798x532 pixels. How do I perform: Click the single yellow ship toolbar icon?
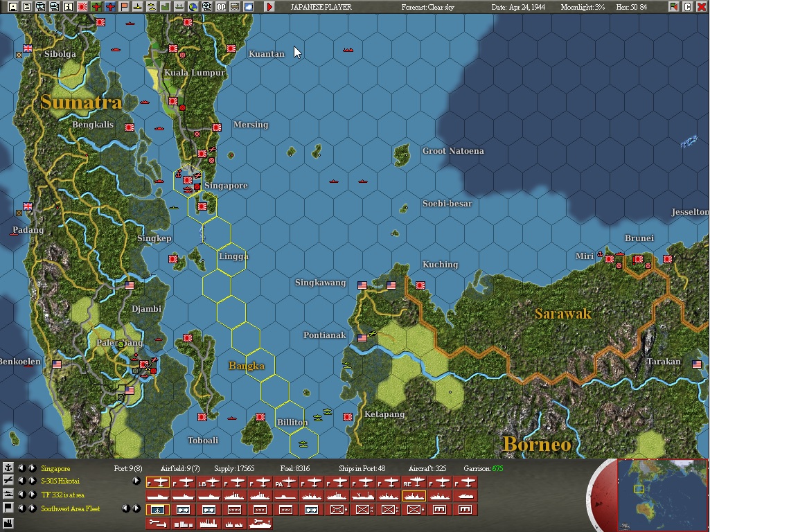[137, 7]
